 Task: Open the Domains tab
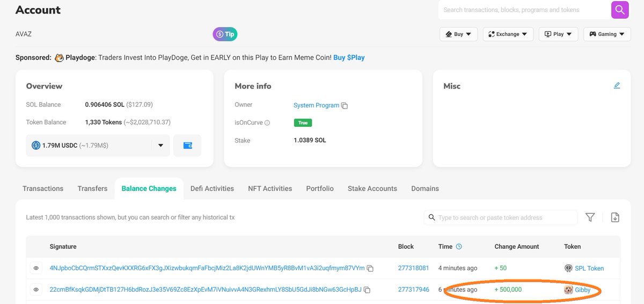[x=425, y=189]
